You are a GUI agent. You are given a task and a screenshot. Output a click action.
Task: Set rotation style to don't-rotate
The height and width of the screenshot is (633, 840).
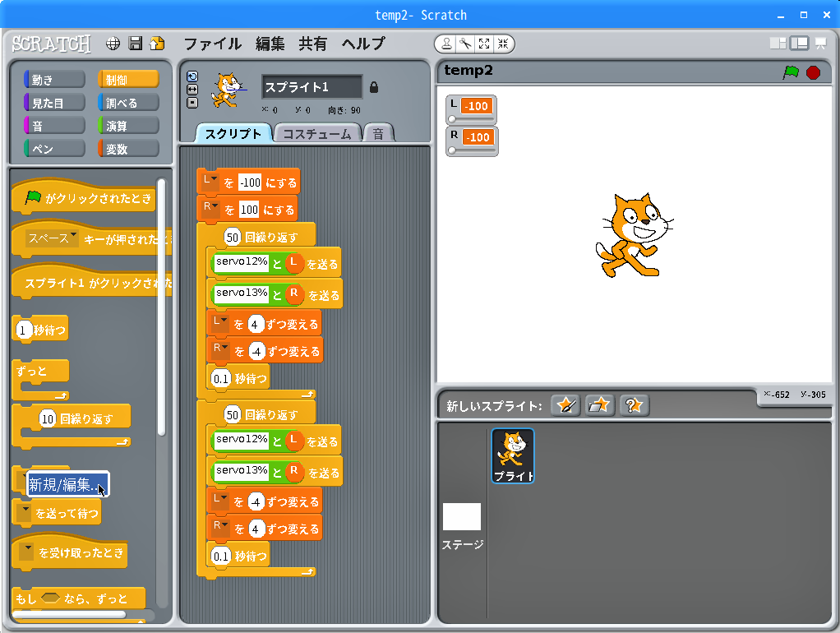click(x=192, y=103)
